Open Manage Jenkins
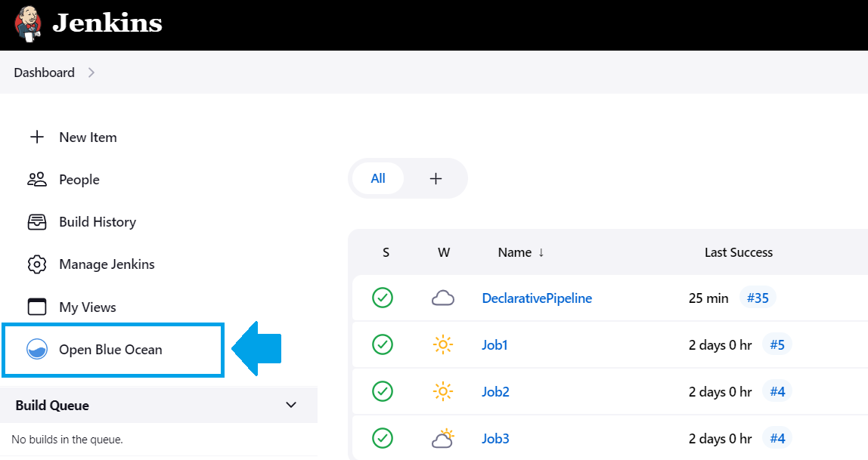This screenshot has width=868, height=460. [x=107, y=264]
